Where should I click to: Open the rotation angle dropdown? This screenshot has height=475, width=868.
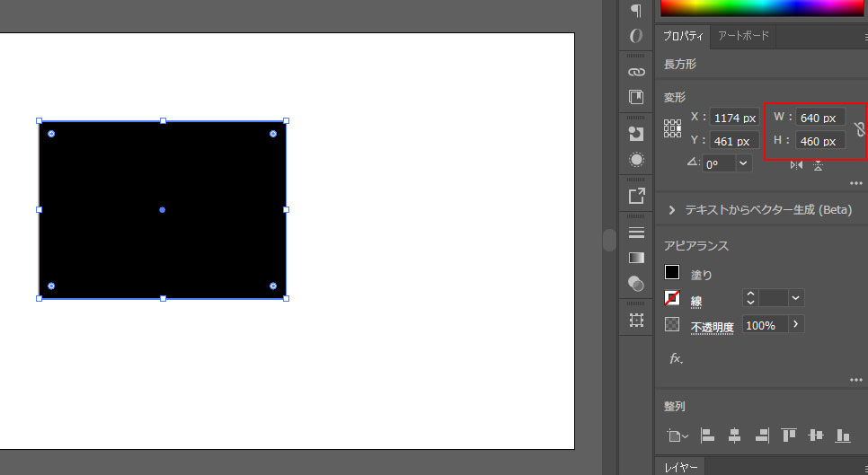[x=743, y=163]
